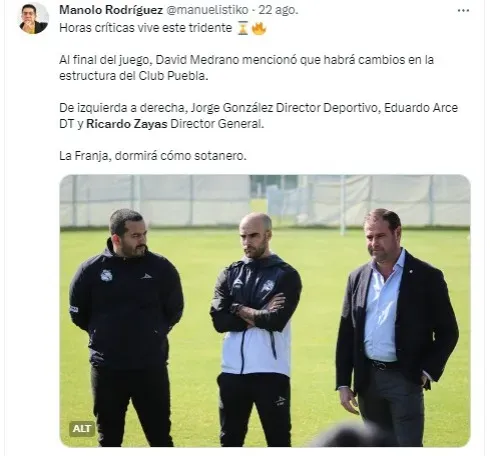Click the Puebla crest on left man's jacket
The image size is (490, 456).
[106, 275]
